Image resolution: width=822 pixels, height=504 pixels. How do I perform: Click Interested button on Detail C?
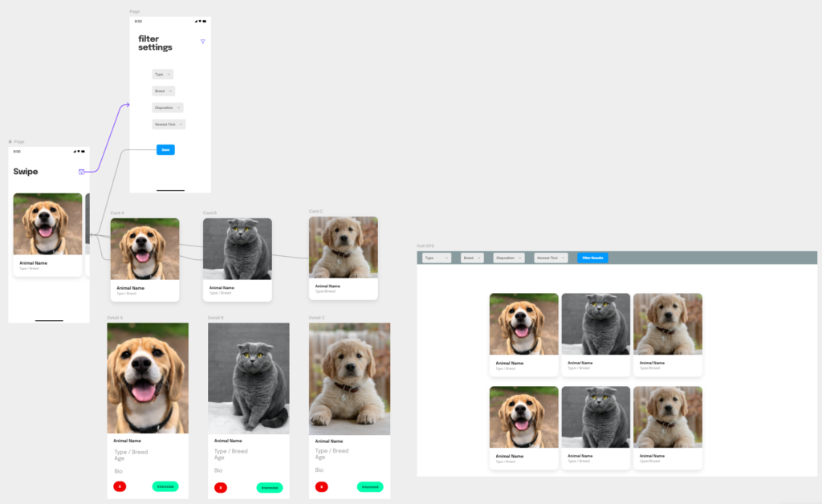pyautogui.click(x=369, y=486)
